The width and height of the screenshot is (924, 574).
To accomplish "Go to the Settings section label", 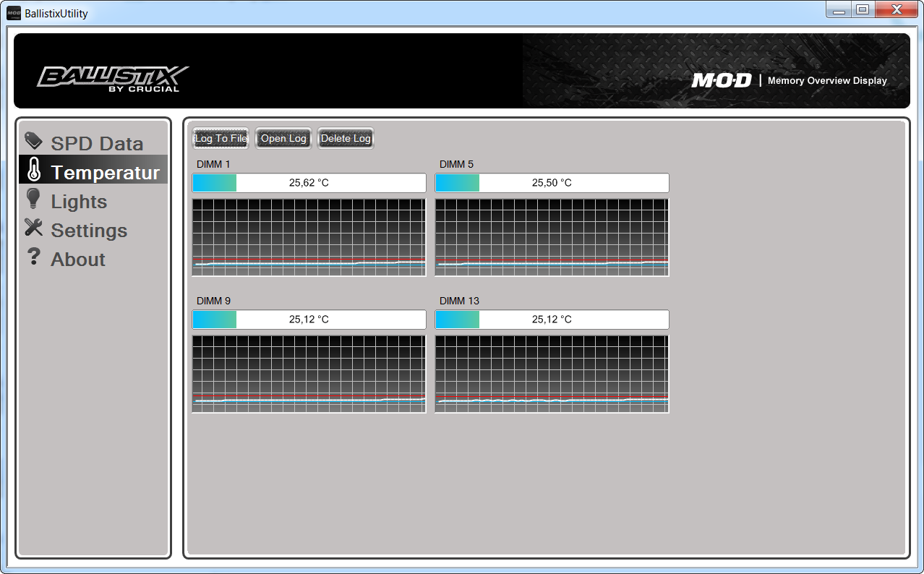I will [89, 231].
